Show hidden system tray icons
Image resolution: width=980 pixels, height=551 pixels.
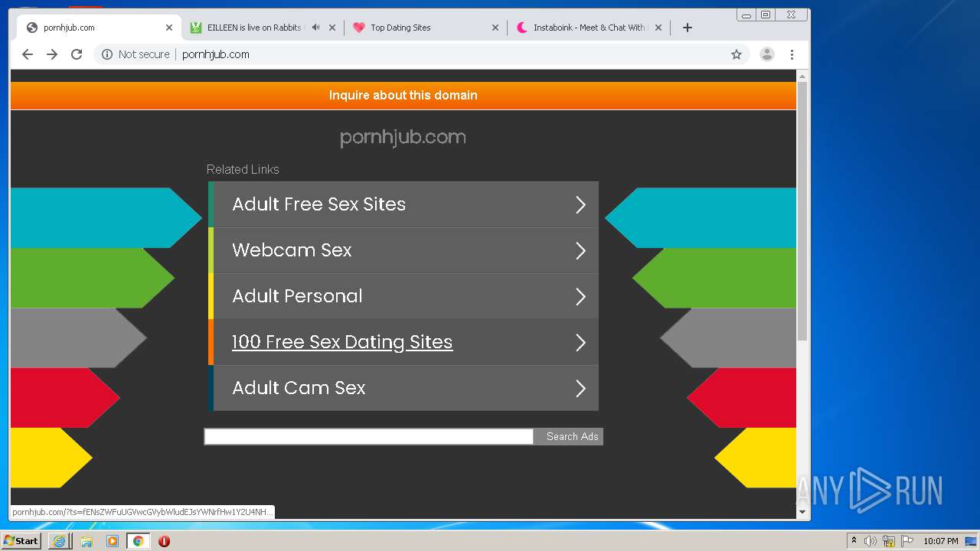click(854, 541)
